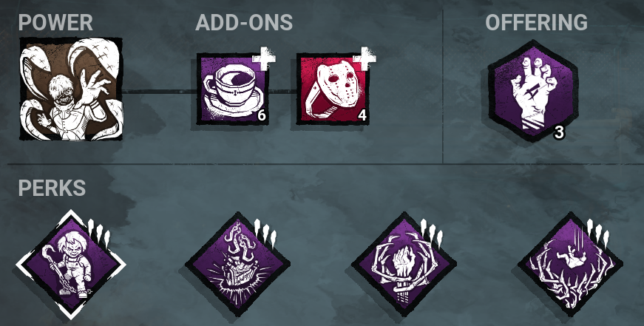
Task: Click the OFFERING section heading
Action: (536, 22)
